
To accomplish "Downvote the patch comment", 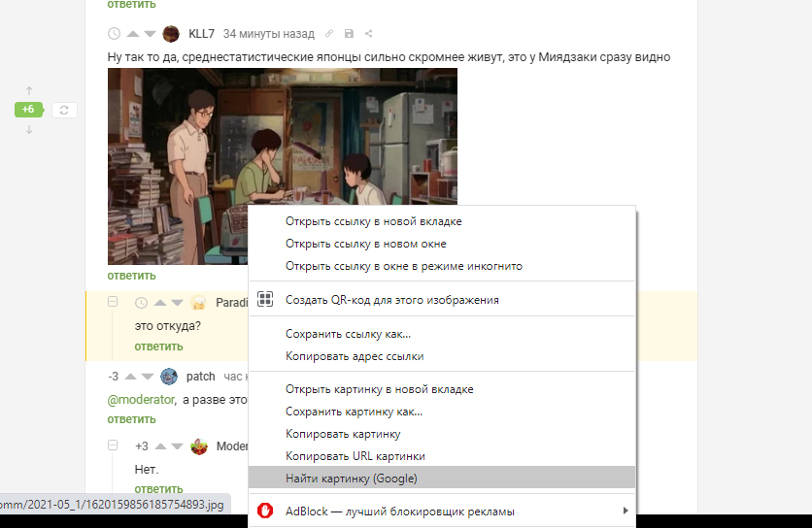I will point(148,377).
